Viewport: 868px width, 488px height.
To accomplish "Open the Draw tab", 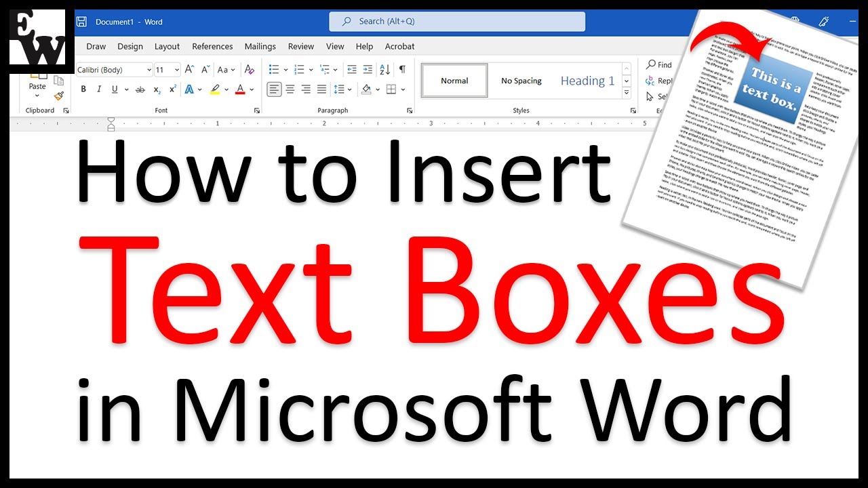I will tap(96, 46).
